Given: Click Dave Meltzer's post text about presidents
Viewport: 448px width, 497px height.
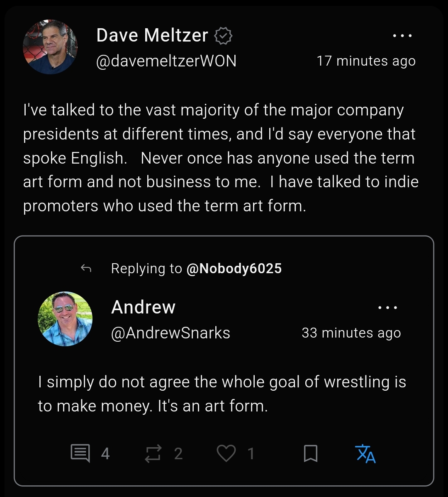Looking at the screenshot, I should [221, 158].
